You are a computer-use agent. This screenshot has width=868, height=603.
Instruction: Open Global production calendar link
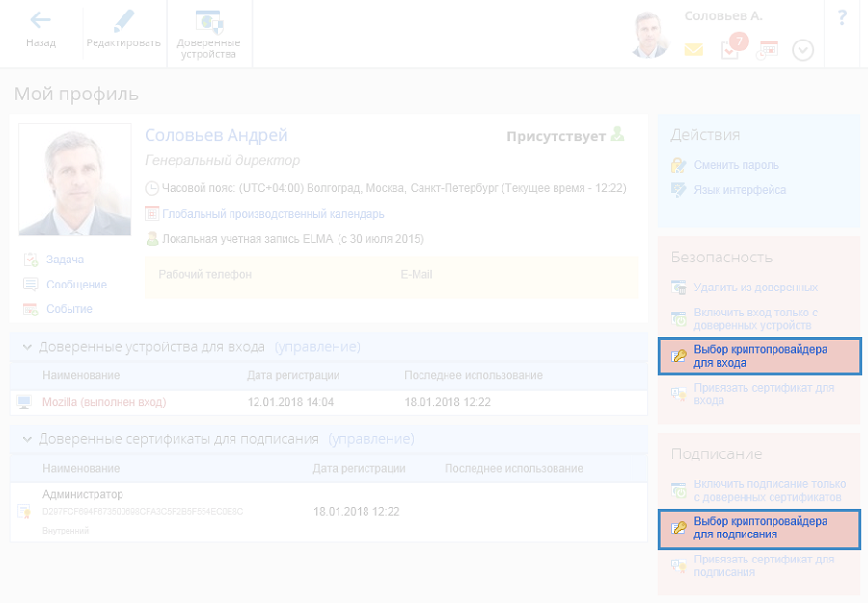[x=273, y=214]
